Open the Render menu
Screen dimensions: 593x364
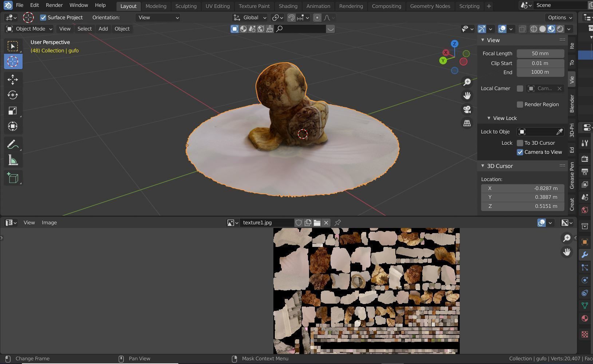click(x=54, y=5)
